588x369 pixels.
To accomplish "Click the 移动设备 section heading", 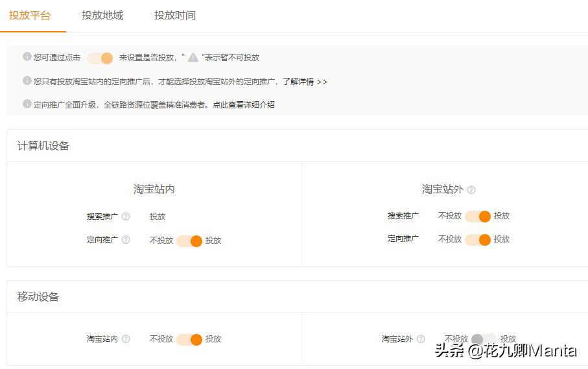I will 38,296.
